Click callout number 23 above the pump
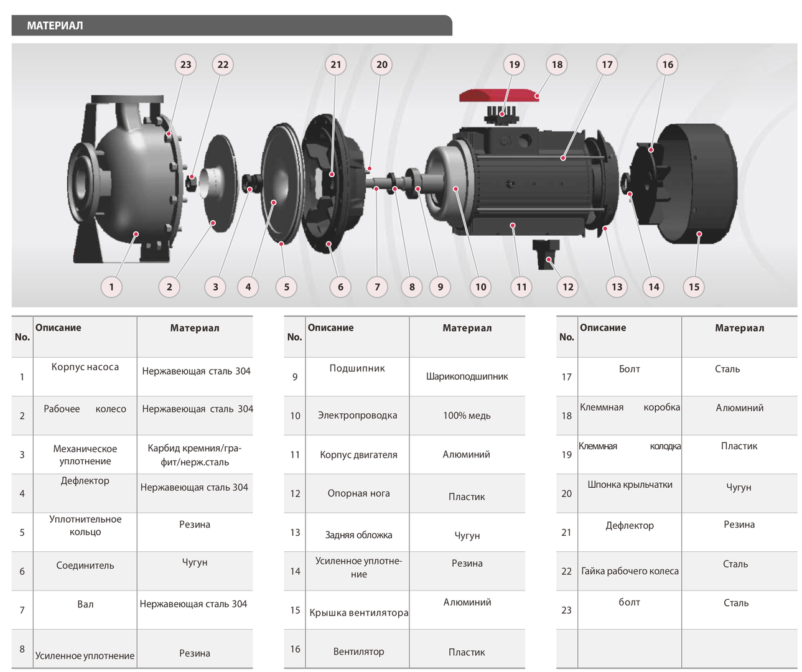 (185, 65)
